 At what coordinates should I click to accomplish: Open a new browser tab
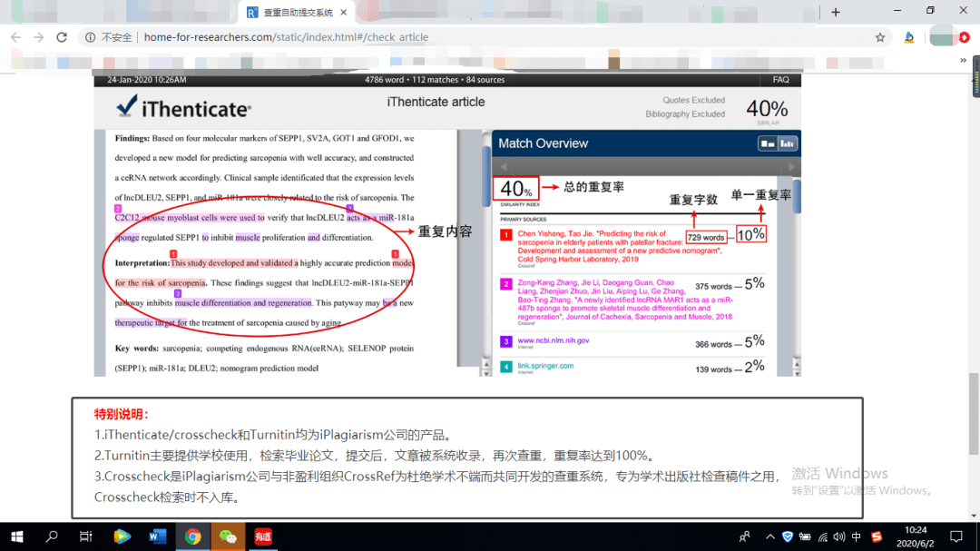tap(836, 12)
